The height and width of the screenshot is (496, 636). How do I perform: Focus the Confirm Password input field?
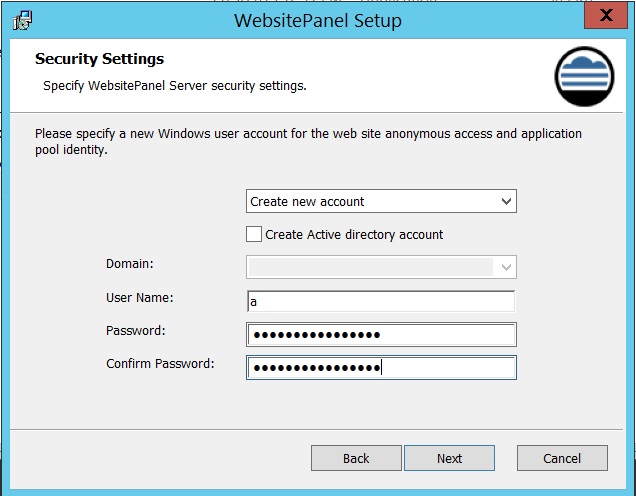click(381, 367)
